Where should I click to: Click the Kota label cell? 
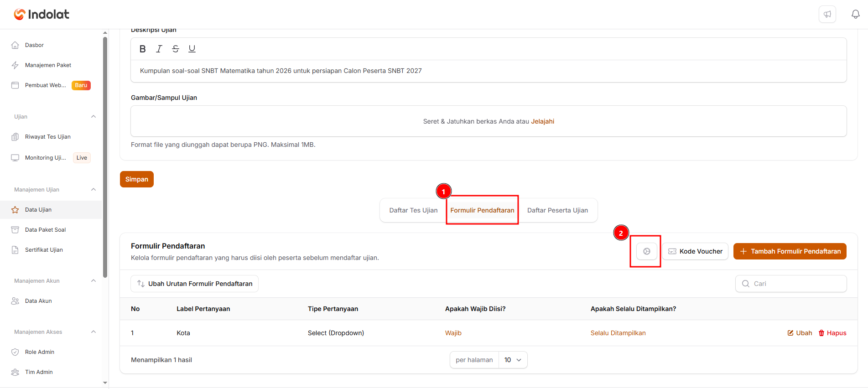click(183, 333)
